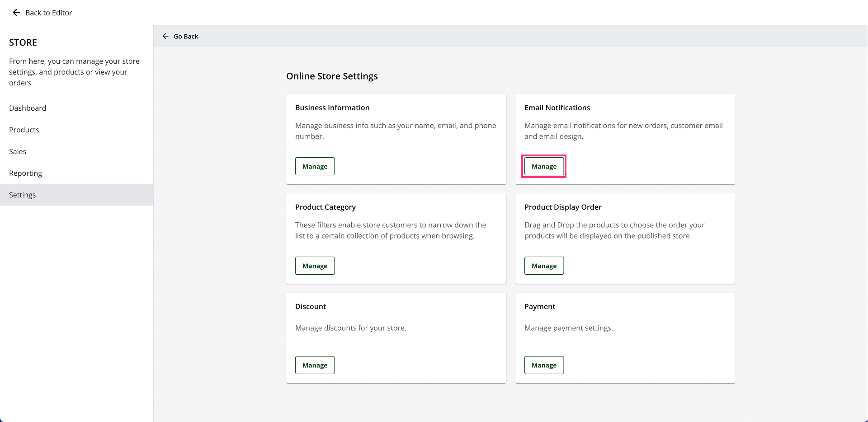Click the Online Store Settings heading
Image resolution: width=868 pixels, height=422 pixels.
[x=332, y=76]
